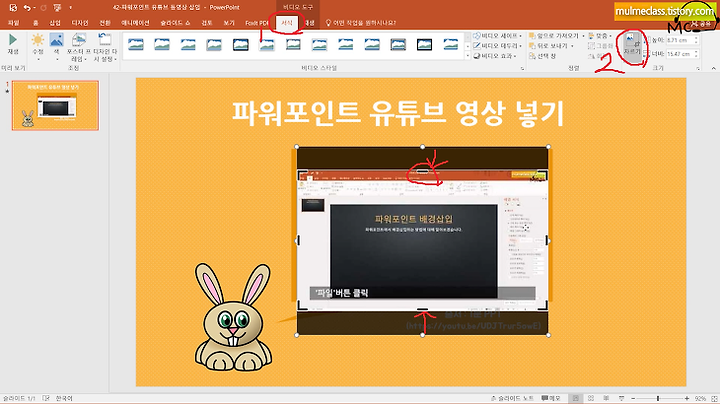Image resolution: width=720 pixels, height=404 pixels.
Task: Click the zoom slider handle in the status bar
Action: [658, 398]
